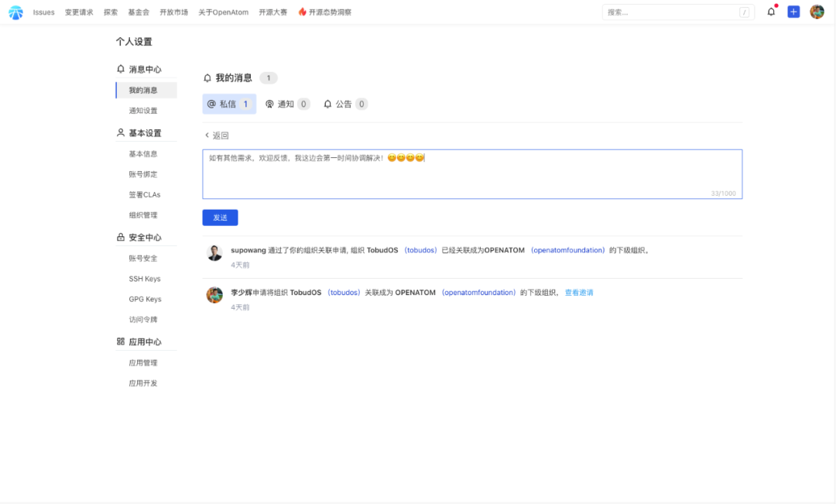The width and height of the screenshot is (836, 504).
Task: Switch to the 私信 tab
Action: pos(229,104)
